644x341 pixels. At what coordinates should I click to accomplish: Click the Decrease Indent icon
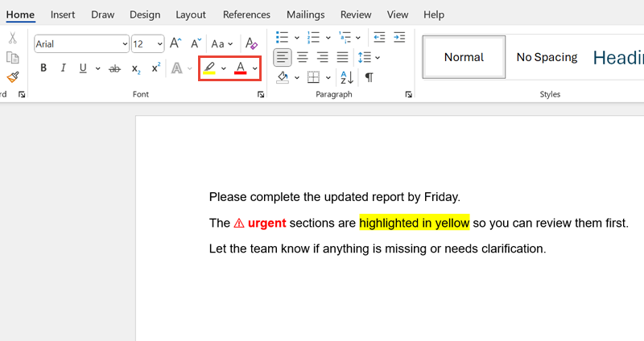[x=379, y=37]
